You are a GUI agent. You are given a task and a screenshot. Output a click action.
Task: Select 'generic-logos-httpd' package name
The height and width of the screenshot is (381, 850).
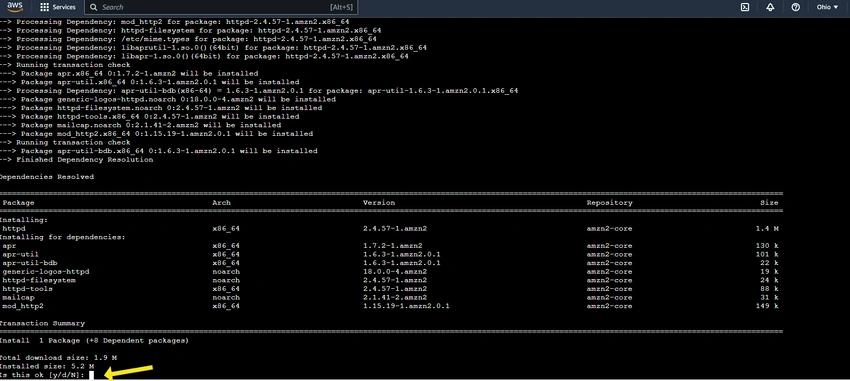point(46,272)
